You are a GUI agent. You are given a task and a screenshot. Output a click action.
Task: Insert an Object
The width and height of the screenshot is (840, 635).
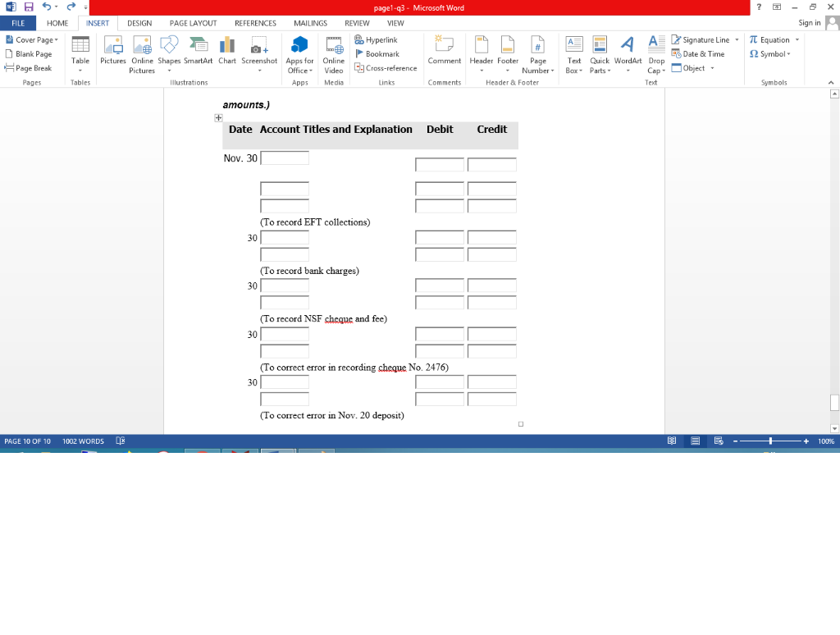(688, 68)
